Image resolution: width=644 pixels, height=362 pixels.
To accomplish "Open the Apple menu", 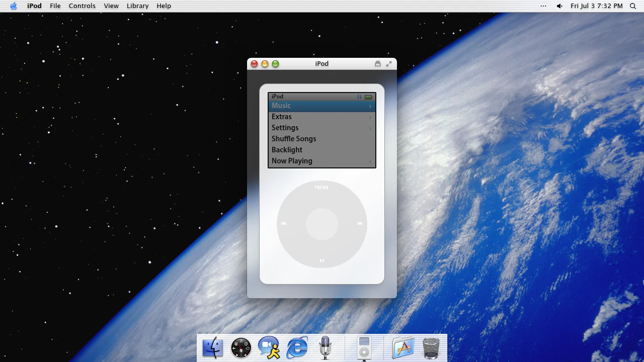I will tap(14, 6).
